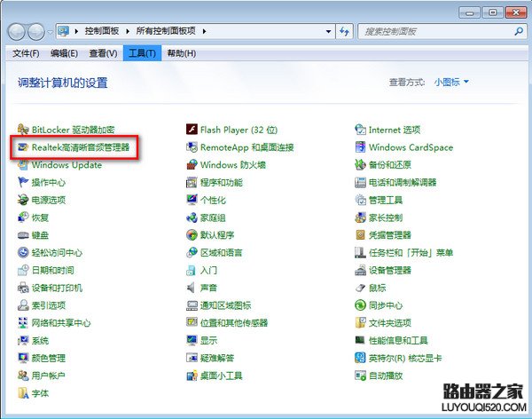Click the 恢复 icon
532x419 pixels.
(x=23, y=217)
